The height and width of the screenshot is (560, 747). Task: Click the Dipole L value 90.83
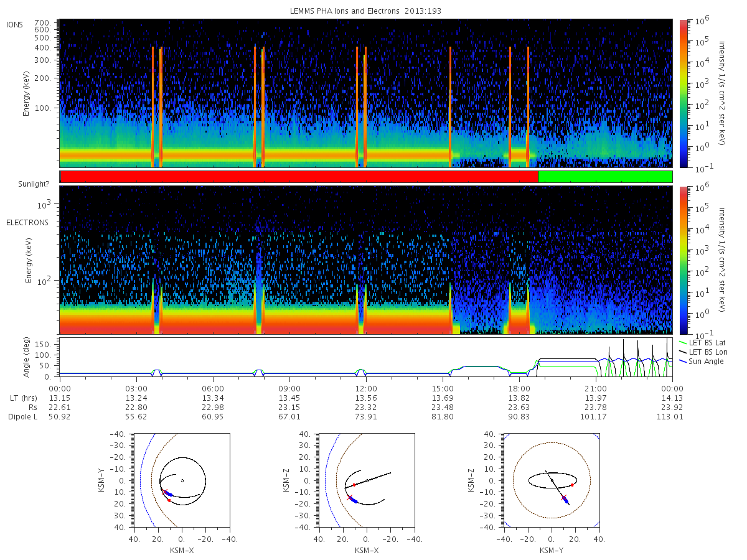coord(519,416)
